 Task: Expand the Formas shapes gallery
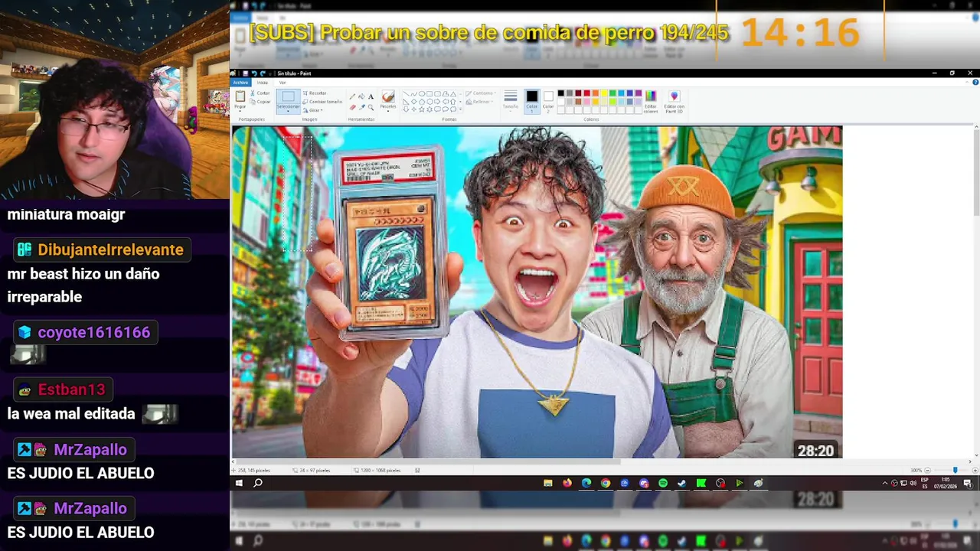pyautogui.click(x=460, y=109)
